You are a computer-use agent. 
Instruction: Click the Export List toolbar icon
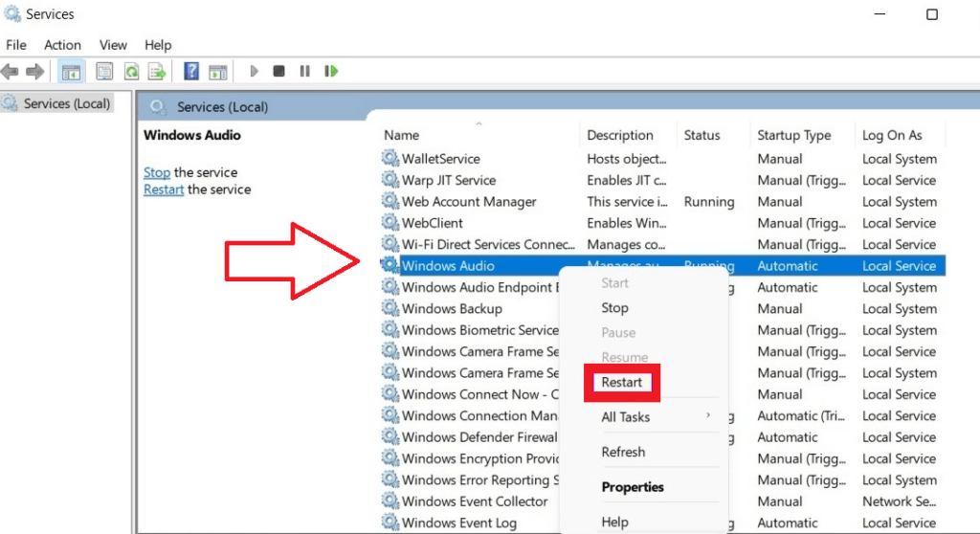[x=157, y=71]
